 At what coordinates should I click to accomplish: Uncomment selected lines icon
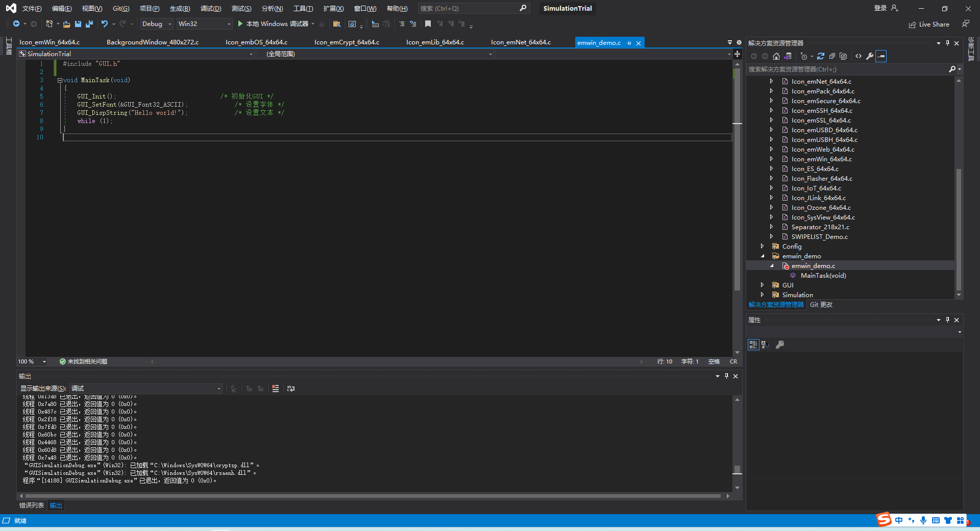pyautogui.click(x=413, y=24)
